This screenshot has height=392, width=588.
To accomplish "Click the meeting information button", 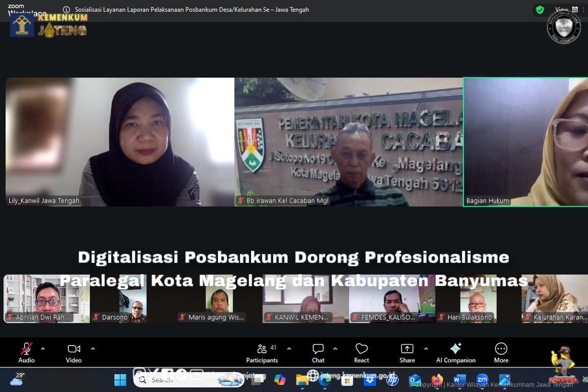I will (x=66, y=10).
